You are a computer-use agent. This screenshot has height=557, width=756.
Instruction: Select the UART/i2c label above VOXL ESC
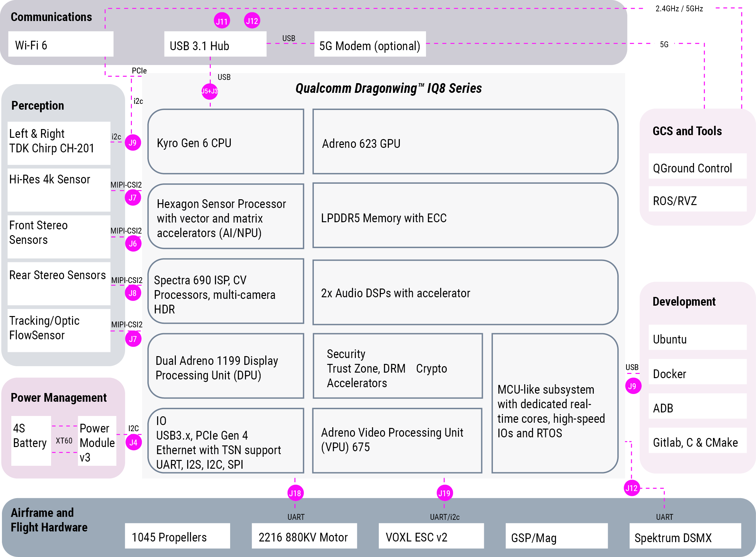[x=445, y=517]
